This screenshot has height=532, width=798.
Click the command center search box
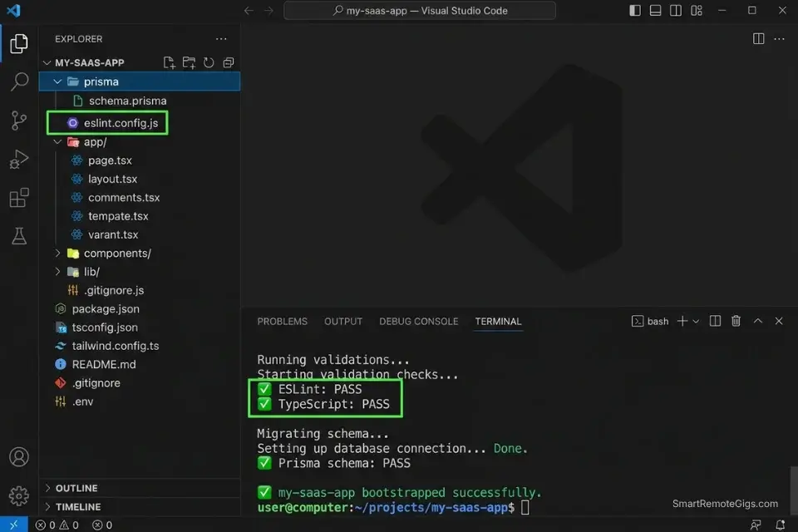(419, 11)
